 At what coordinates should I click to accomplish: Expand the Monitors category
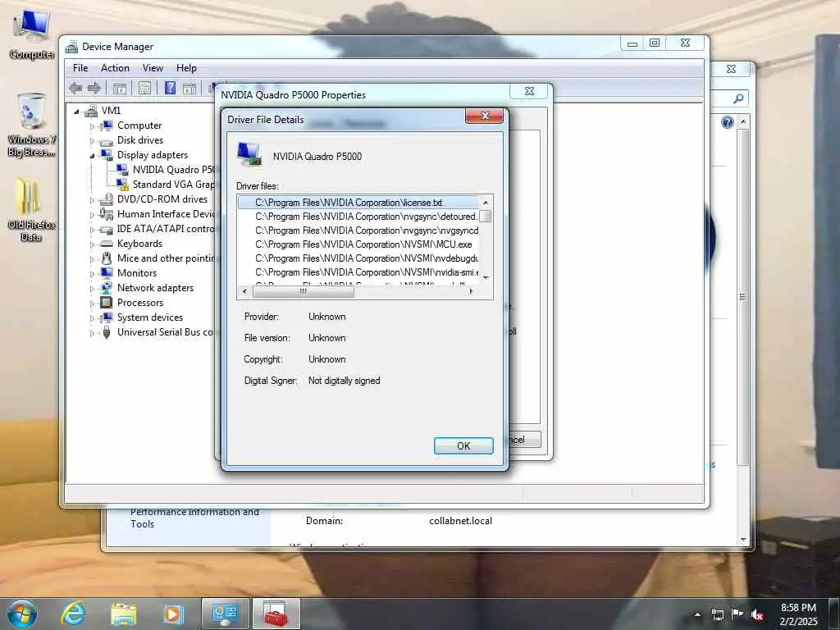pos(92,274)
